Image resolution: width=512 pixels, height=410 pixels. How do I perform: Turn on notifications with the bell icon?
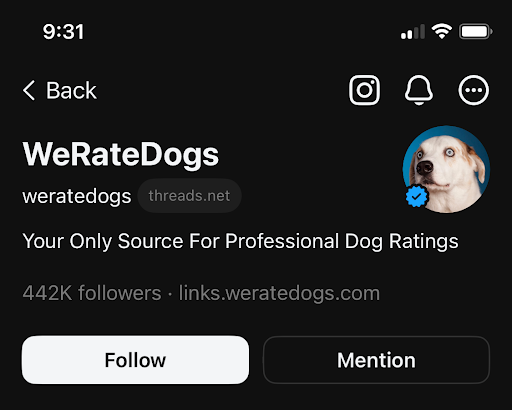pyautogui.click(x=419, y=90)
